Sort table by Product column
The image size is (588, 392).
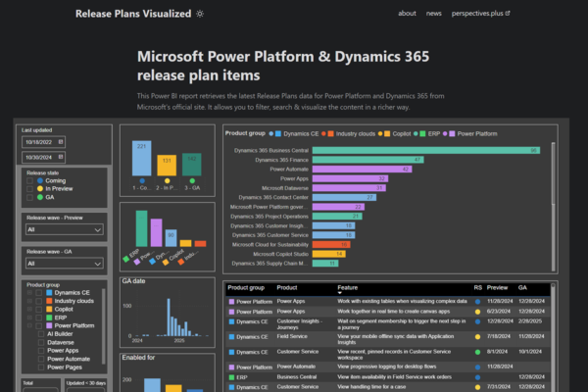(x=287, y=288)
